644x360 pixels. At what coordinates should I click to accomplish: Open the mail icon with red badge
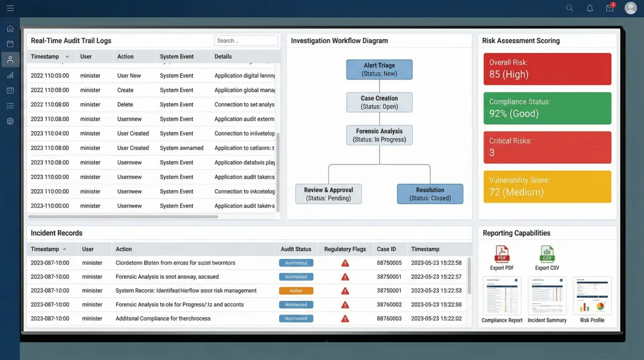point(609,8)
